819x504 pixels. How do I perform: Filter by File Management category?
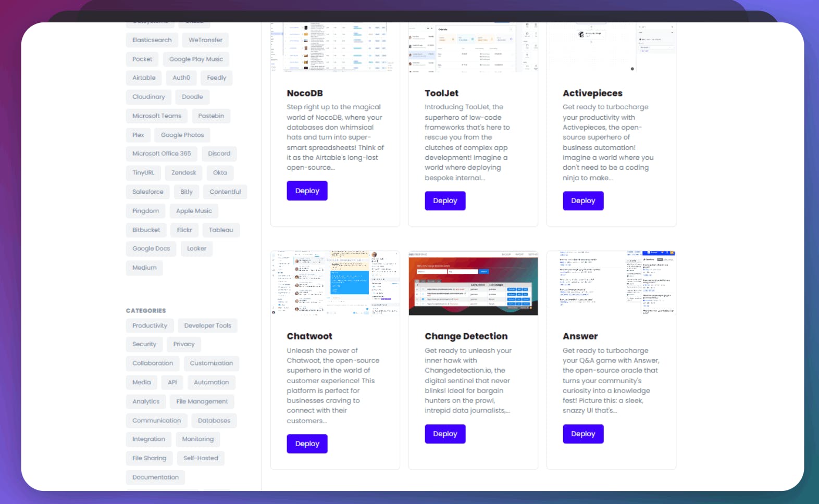[202, 402]
